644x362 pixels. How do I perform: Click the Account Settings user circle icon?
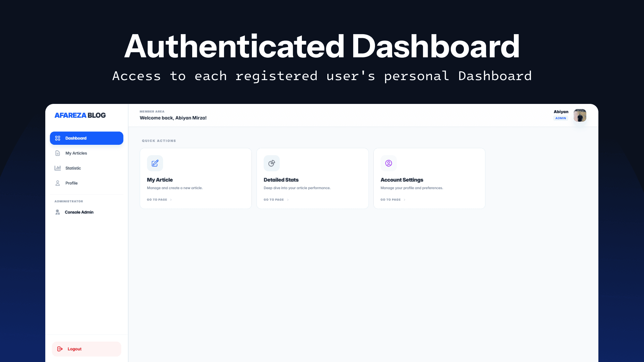pos(388,163)
